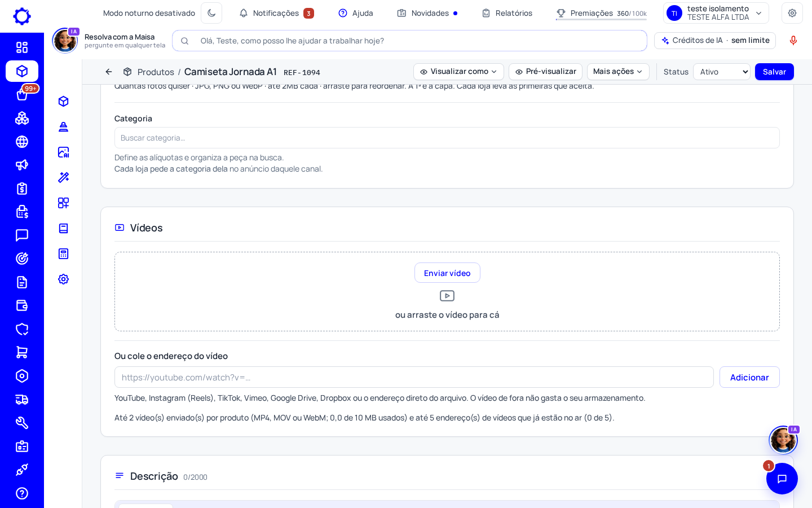Open Novidades in the top bar
Image resolution: width=812 pixels, height=508 pixels.
(x=427, y=13)
